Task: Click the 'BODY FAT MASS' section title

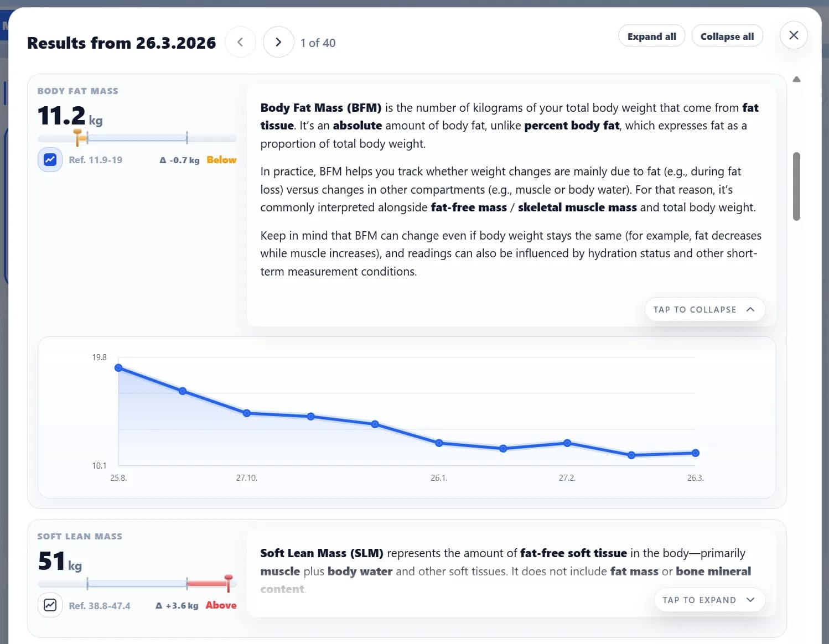Action: pos(77,91)
